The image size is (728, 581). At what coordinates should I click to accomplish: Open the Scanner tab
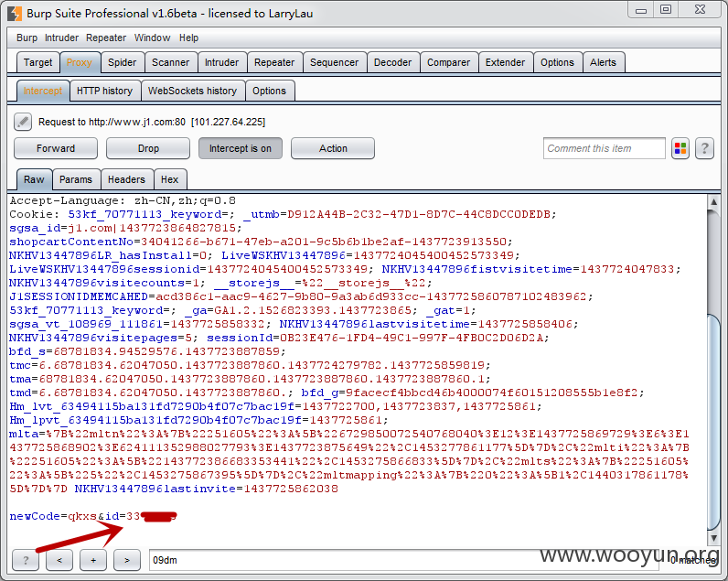[x=170, y=63]
